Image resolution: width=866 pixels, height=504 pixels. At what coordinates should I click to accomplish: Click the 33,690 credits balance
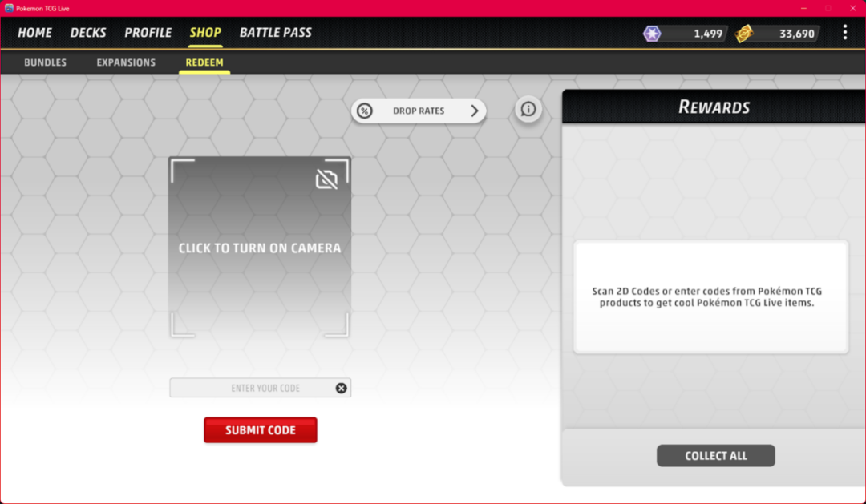click(796, 34)
